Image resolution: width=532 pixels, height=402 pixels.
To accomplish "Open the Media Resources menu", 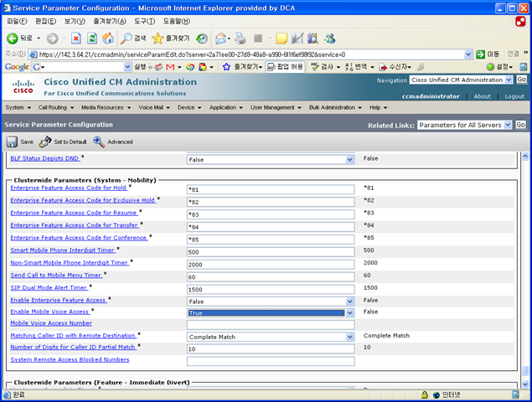I will tap(106, 107).
